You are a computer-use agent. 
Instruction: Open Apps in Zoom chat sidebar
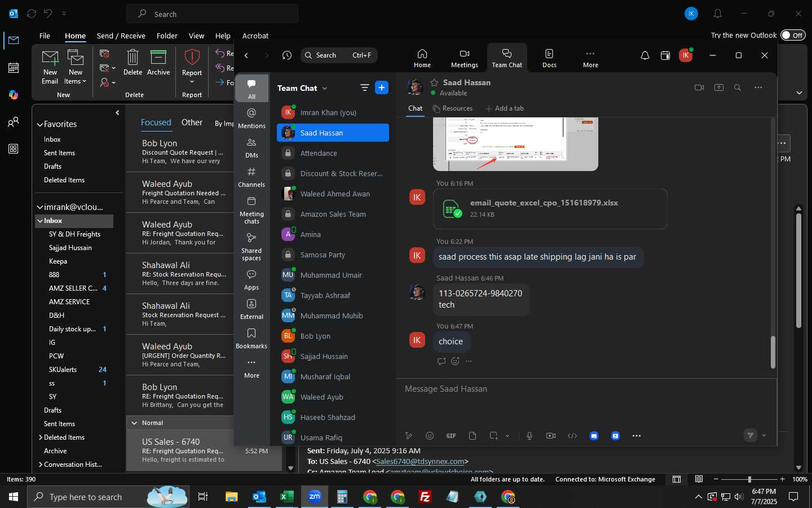pyautogui.click(x=251, y=280)
